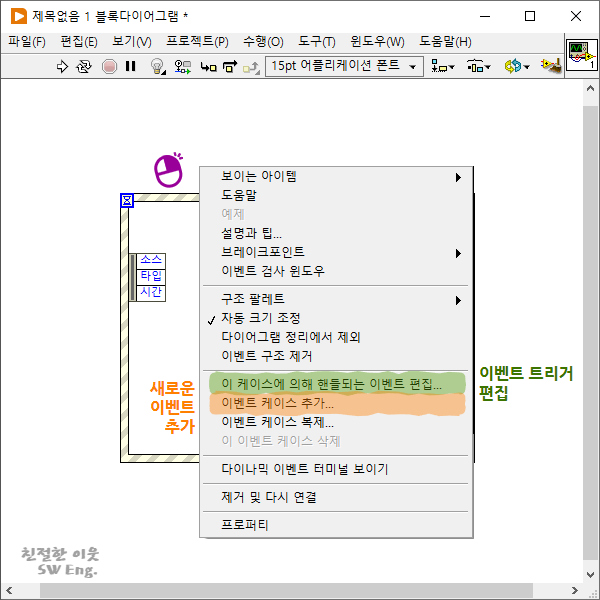Open the Align Objects dropdown
The image size is (600, 600).
tap(443, 67)
